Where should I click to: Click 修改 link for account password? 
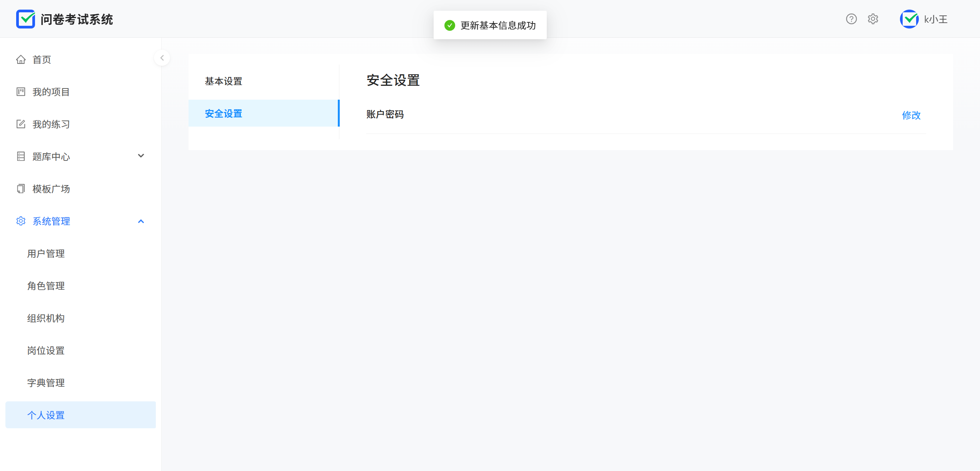[x=911, y=115]
